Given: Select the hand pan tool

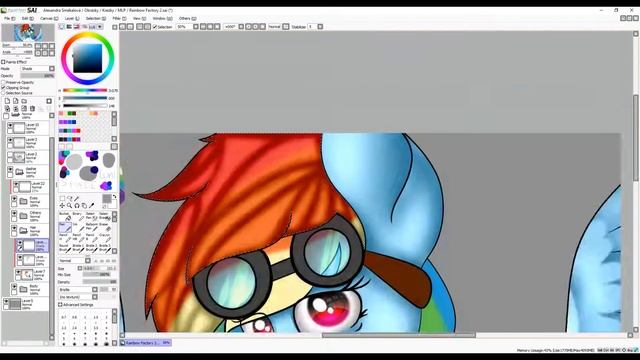Looking at the screenshot, I should click(x=84, y=206).
